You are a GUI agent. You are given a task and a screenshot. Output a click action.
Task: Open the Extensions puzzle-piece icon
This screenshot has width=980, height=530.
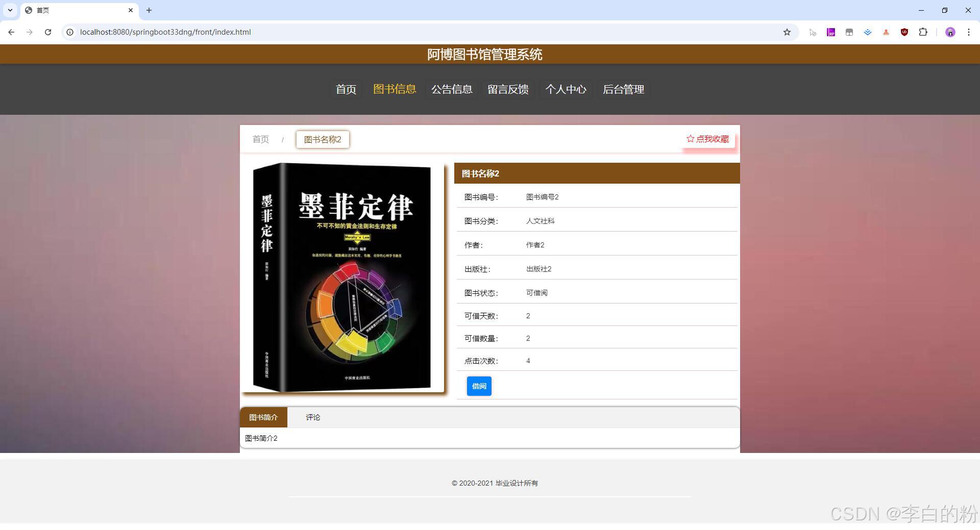[x=923, y=32]
